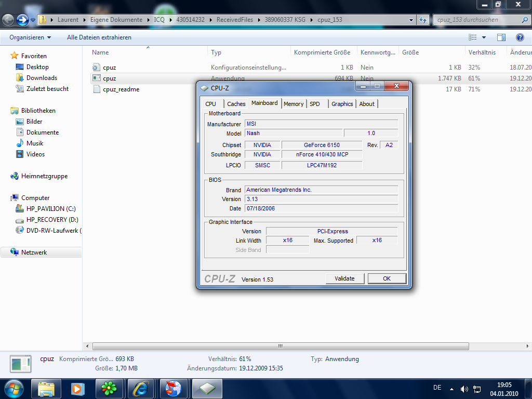Open the view options dropdown arrow
Viewport: 532px width, 399px height.
484,37
